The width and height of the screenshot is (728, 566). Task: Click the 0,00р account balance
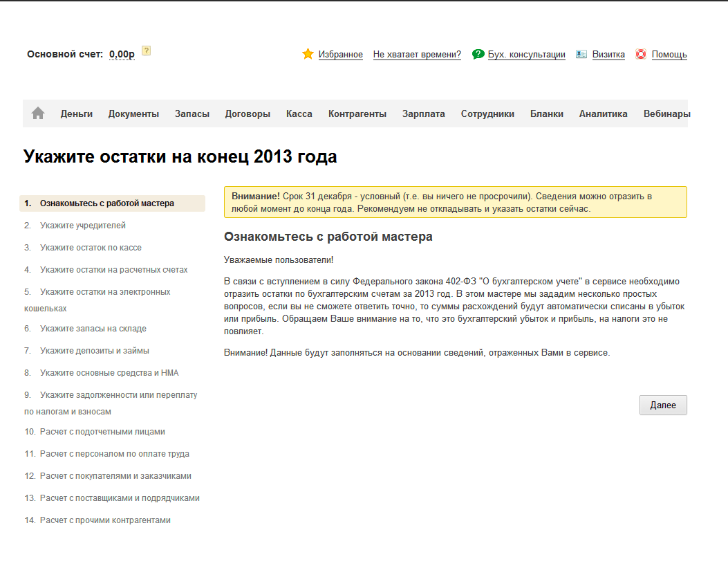(122, 55)
